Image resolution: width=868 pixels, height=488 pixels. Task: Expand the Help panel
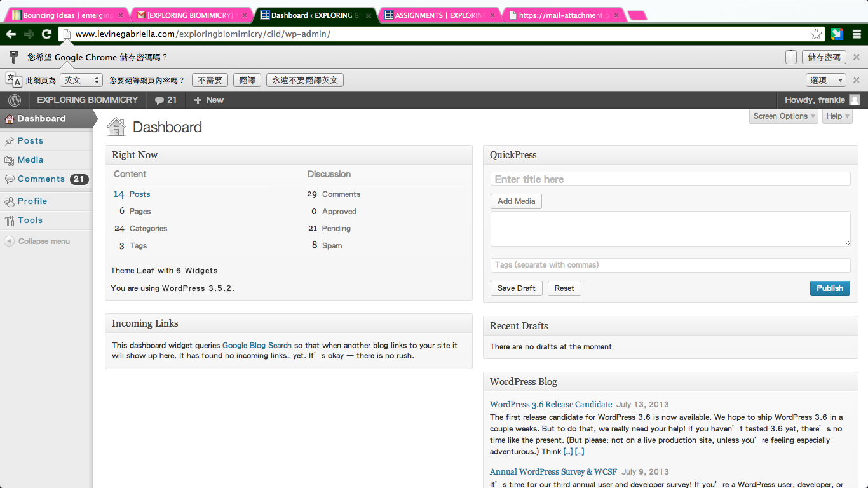point(837,116)
